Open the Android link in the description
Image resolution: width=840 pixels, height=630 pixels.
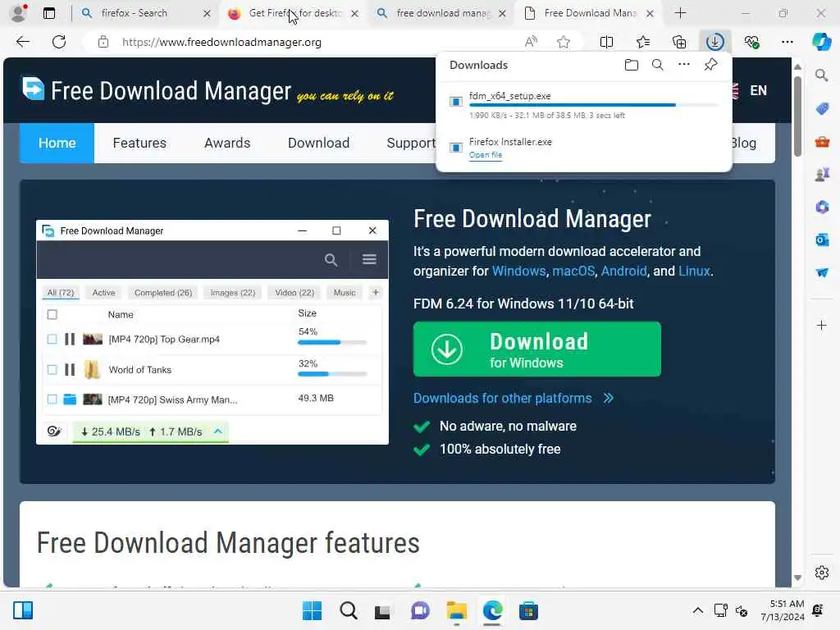click(x=623, y=271)
